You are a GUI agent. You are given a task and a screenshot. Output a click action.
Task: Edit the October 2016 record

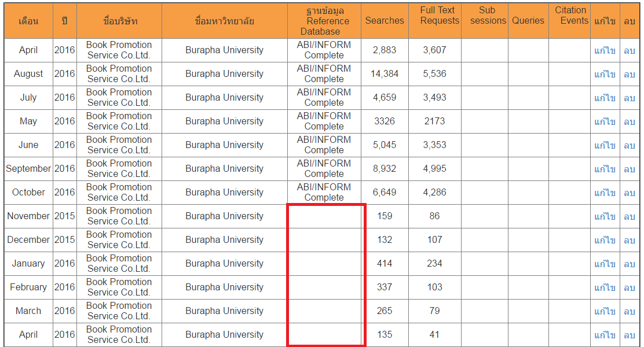coord(605,193)
